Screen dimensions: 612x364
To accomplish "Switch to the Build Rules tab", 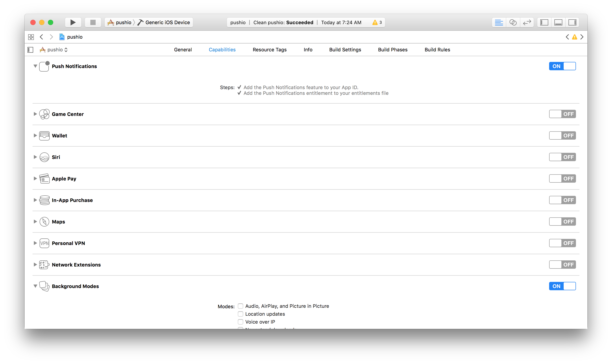I will pyautogui.click(x=437, y=50).
